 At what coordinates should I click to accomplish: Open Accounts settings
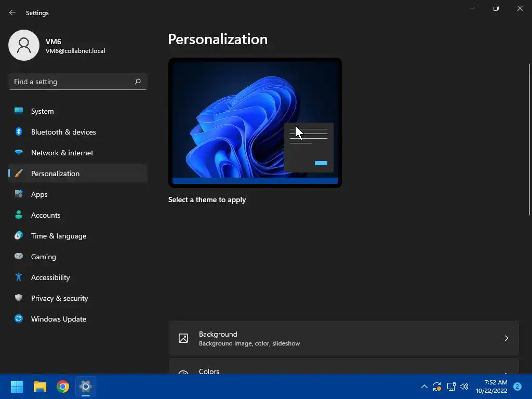[78, 215]
